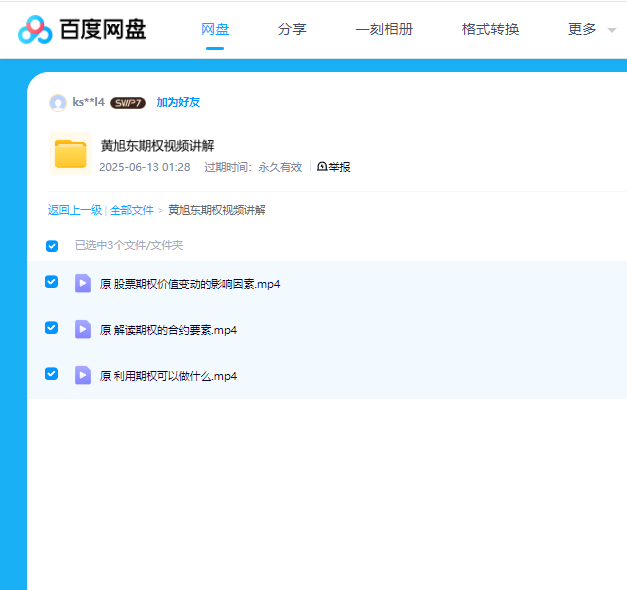Click 全部文件 breadcrumb link
Image resolution: width=627 pixels, height=590 pixels.
[x=132, y=210]
